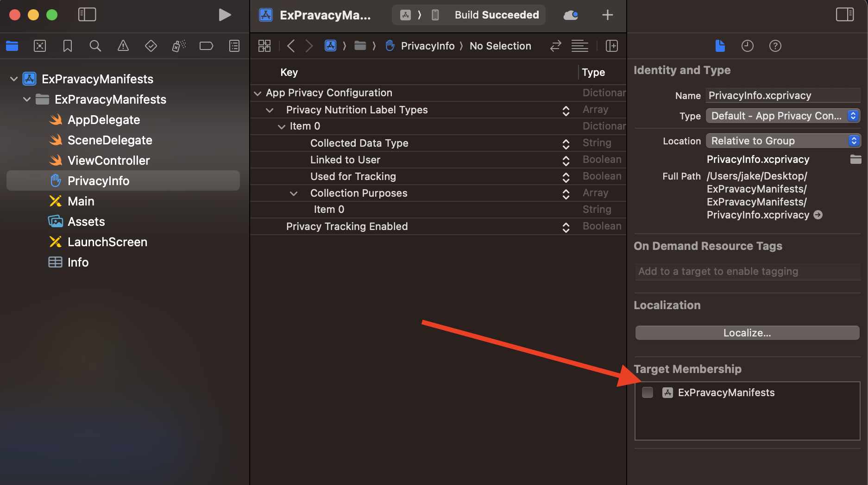
Task: Open key stepper for Used for Tracking
Action: point(566,177)
